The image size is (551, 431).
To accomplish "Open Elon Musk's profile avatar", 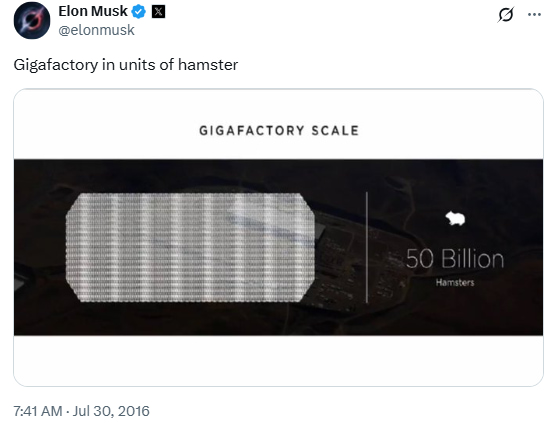I will click(32, 20).
